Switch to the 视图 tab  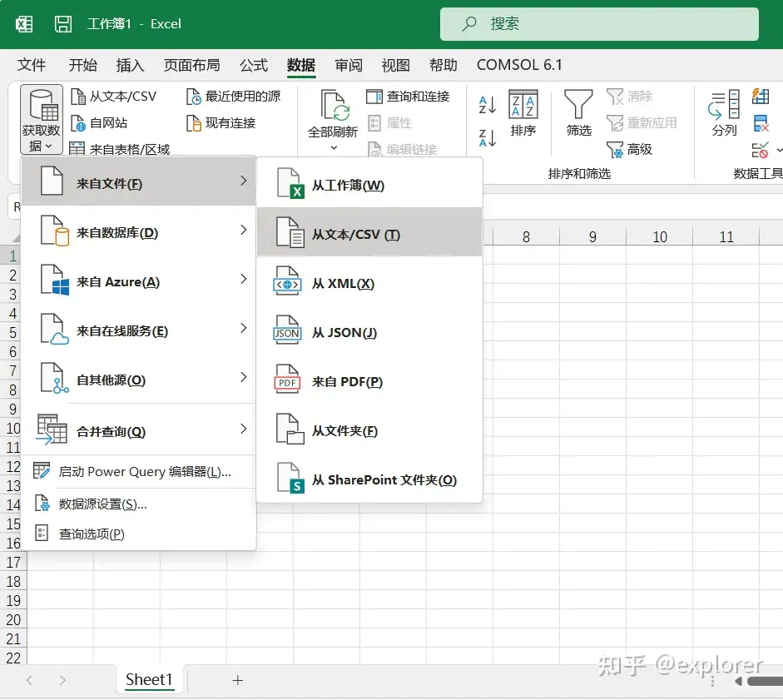[395, 65]
